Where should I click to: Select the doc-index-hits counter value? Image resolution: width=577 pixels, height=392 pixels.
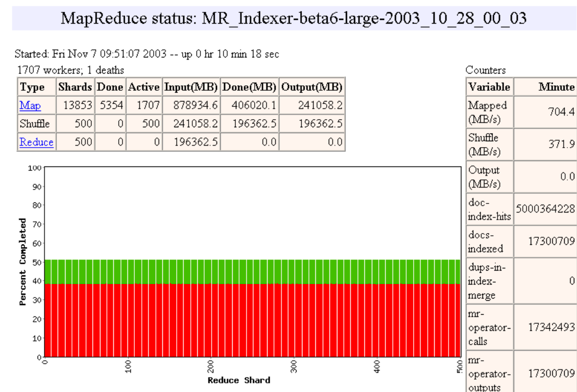(x=545, y=209)
